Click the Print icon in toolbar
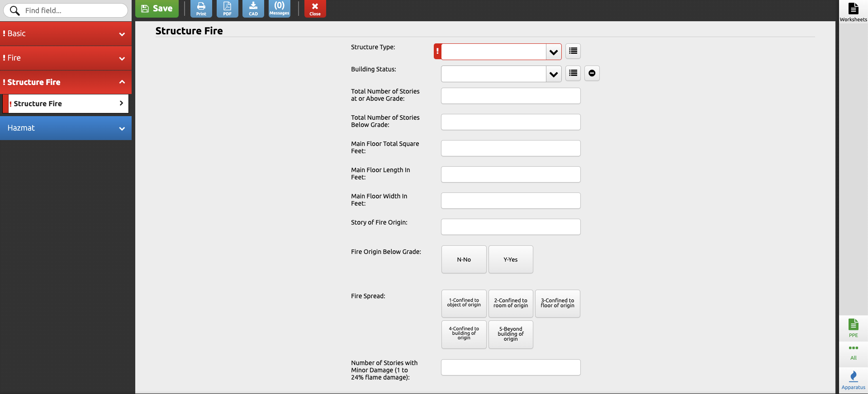Screen dimensions: 868x394 point(201,9)
